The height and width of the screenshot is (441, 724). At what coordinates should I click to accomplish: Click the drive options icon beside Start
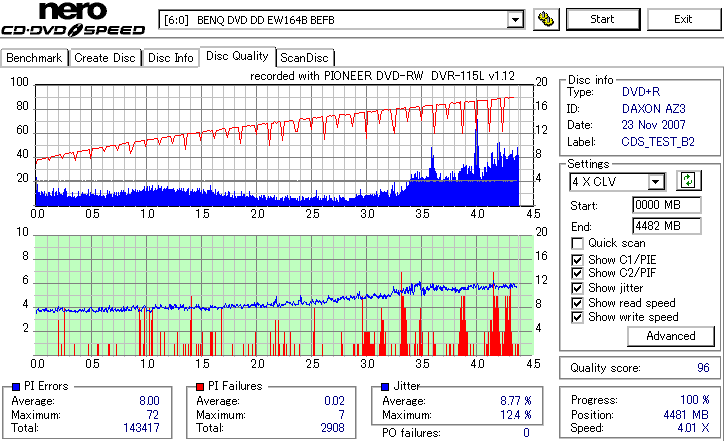546,19
